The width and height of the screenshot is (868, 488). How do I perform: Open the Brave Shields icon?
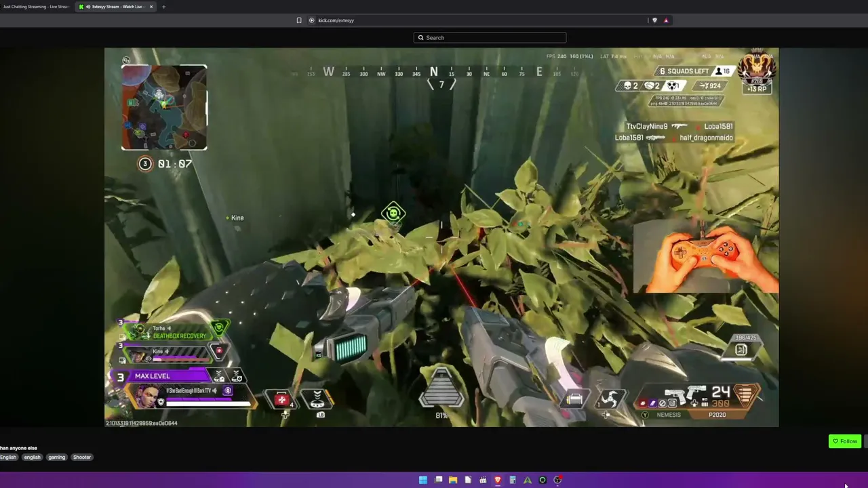tap(654, 20)
